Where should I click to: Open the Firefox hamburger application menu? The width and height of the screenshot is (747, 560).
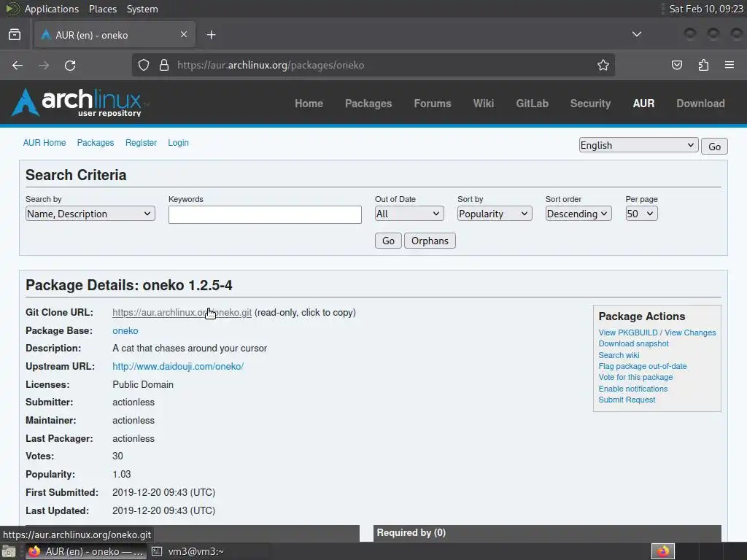click(x=729, y=65)
